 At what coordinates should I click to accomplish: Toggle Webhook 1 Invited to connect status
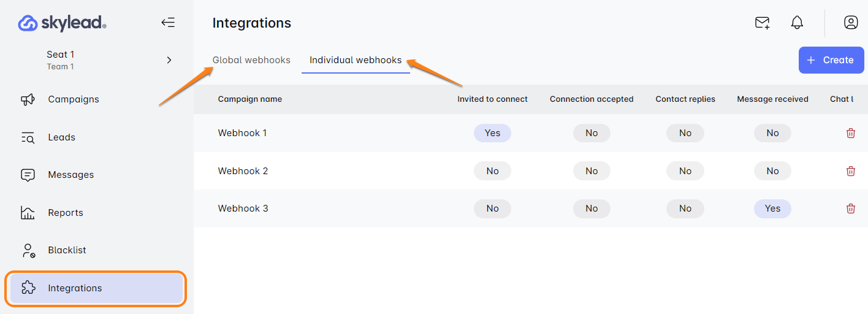tap(492, 133)
